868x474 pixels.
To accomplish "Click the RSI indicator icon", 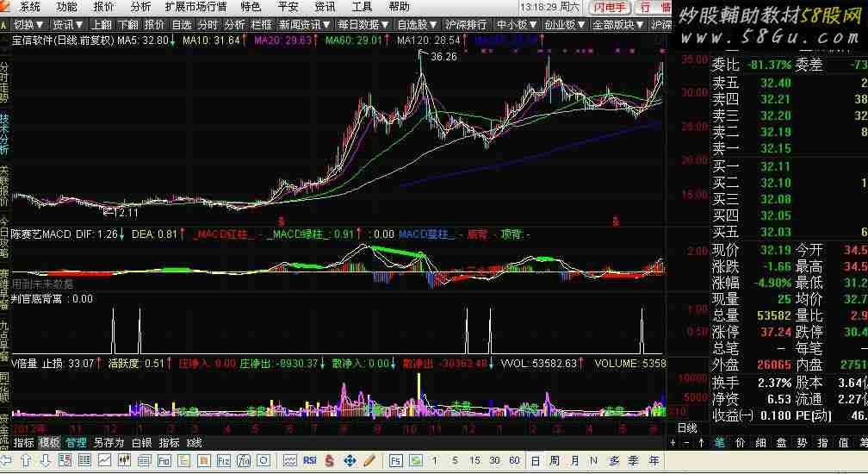I will 309,460.
